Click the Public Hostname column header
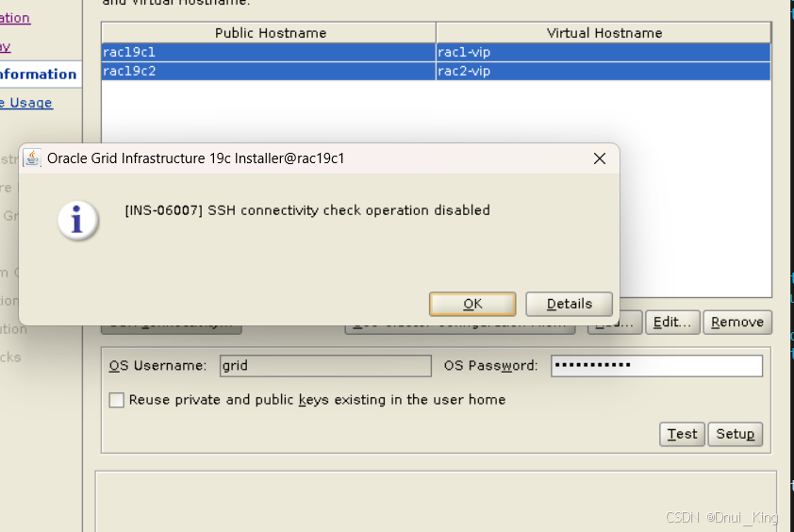794x532 pixels. [x=271, y=33]
